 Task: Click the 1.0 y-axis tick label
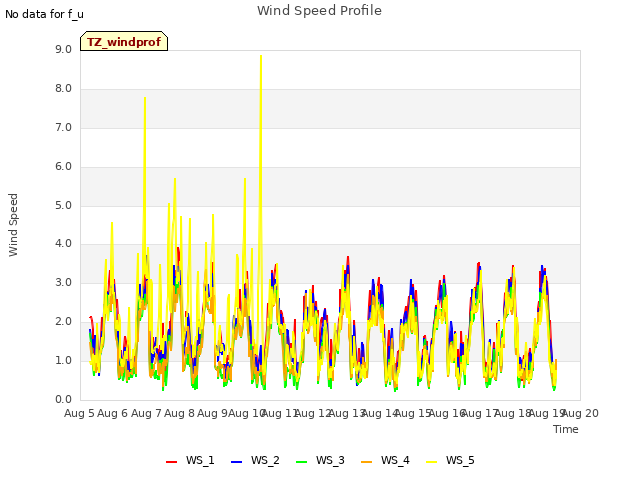[x=63, y=360]
